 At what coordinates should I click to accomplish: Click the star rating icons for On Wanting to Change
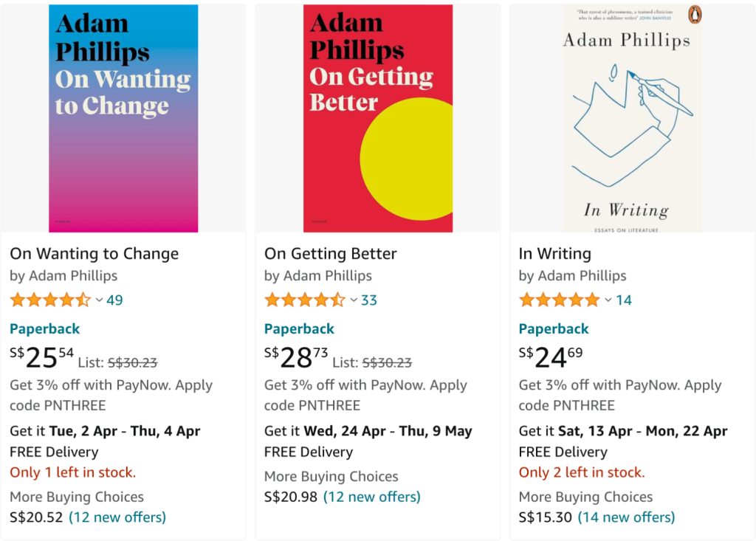(50, 300)
